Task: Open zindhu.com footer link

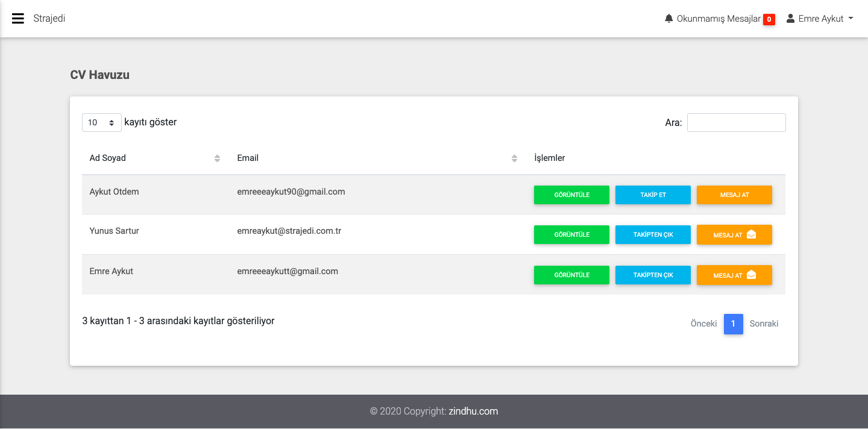Action: [x=473, y=412]
